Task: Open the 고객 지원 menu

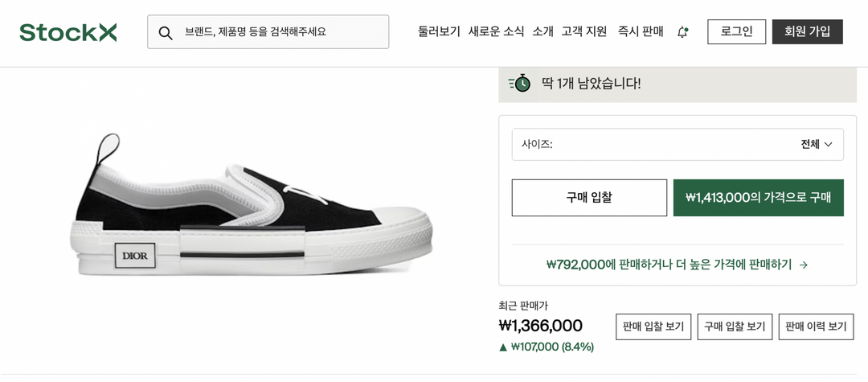Action: tap(584, 31)
